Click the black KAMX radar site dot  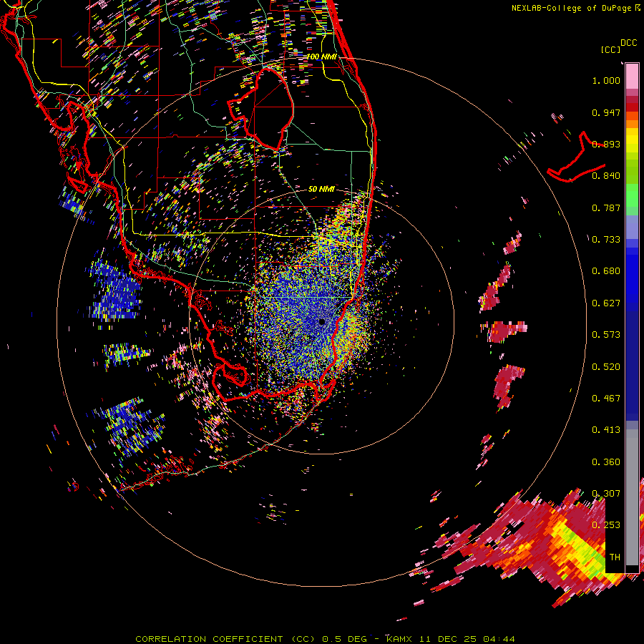point(321,322)
